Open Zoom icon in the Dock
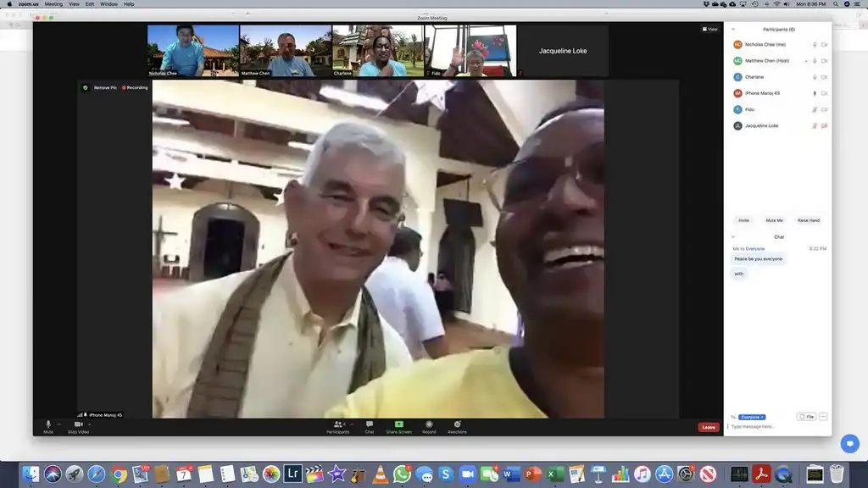 [x=468, y=474]
